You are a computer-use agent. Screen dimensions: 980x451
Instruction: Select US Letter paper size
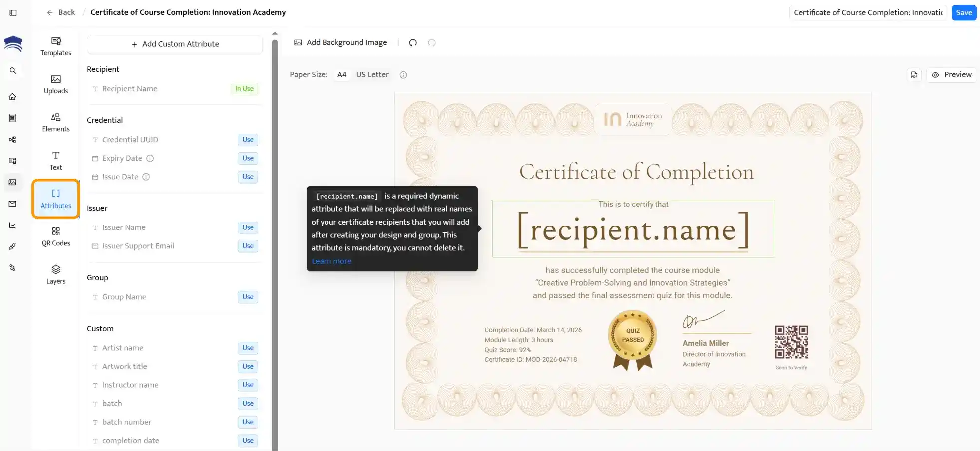[x=372, y=75]
